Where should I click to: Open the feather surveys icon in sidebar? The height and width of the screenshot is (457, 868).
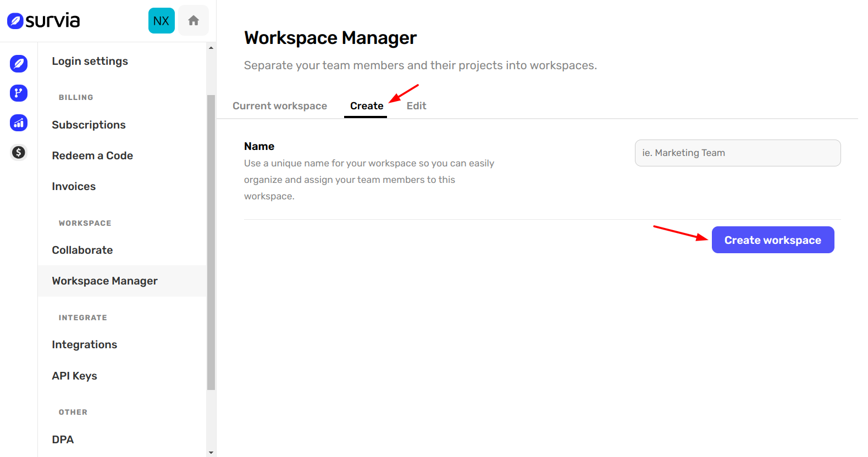19,64
